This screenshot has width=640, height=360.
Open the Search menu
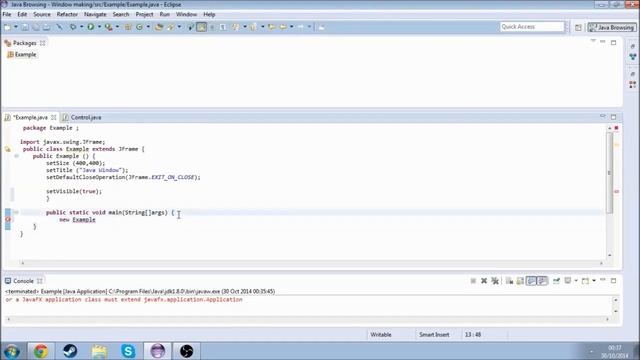[x=121, y=14]
